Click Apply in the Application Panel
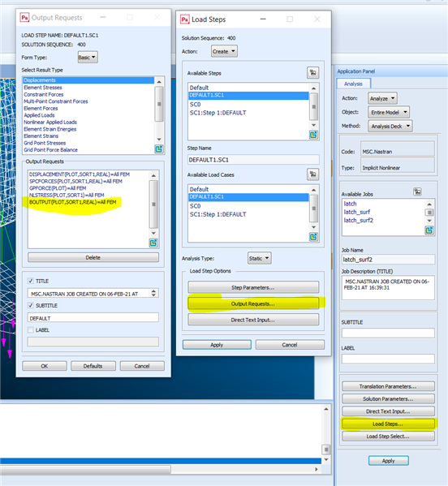Screen dimensions: 448x486 pyautogui.click(x=389, y=461)
